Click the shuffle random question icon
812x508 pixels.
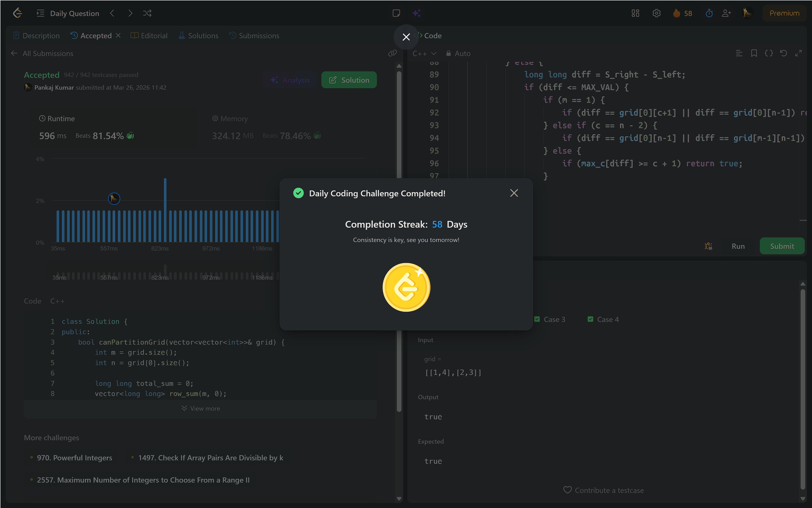coord(147,13)
